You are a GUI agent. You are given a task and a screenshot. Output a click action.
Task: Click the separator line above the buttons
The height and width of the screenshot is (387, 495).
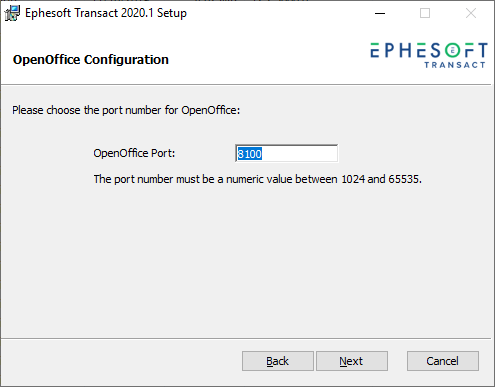246,339
